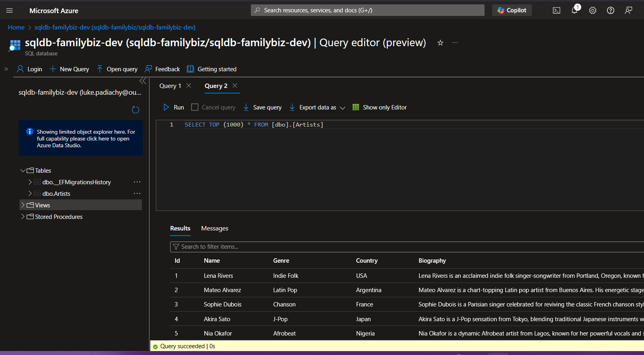Click the blue info icon in the notice
644x355 pixels.
29,131
